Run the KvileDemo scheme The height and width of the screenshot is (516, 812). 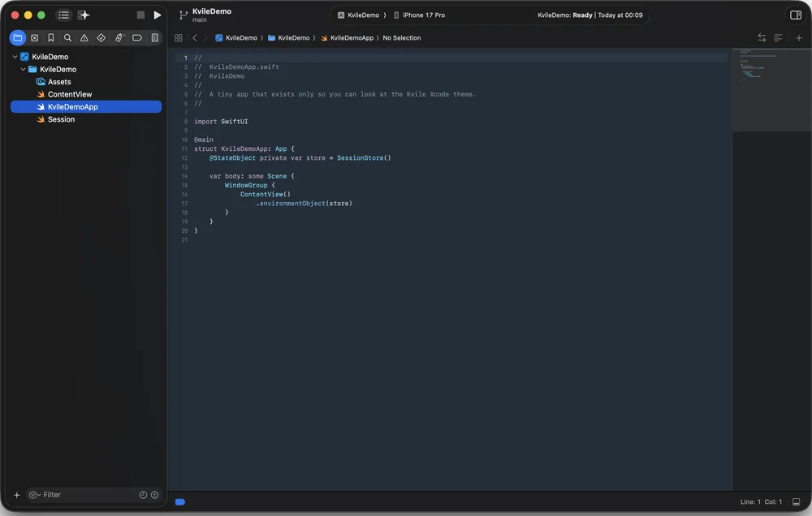[158, 15]
